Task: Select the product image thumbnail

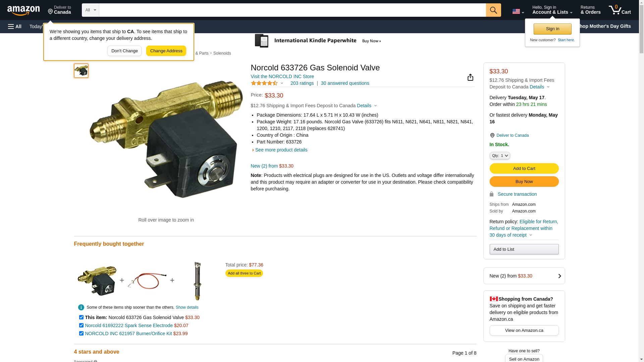Action: tap(81, 71)
